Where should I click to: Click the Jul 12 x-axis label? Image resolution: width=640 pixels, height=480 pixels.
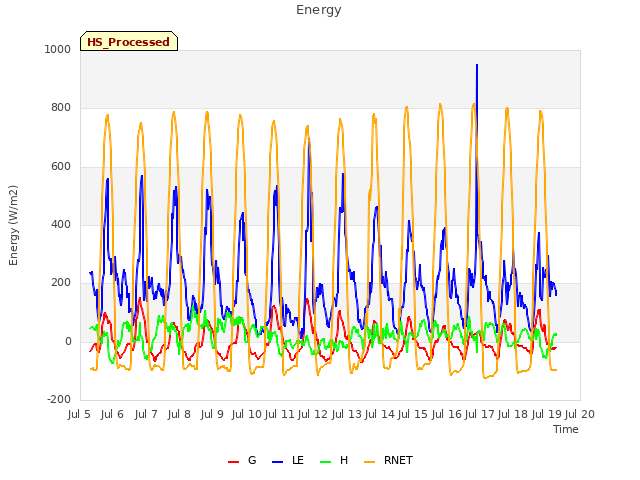point(313,415)
